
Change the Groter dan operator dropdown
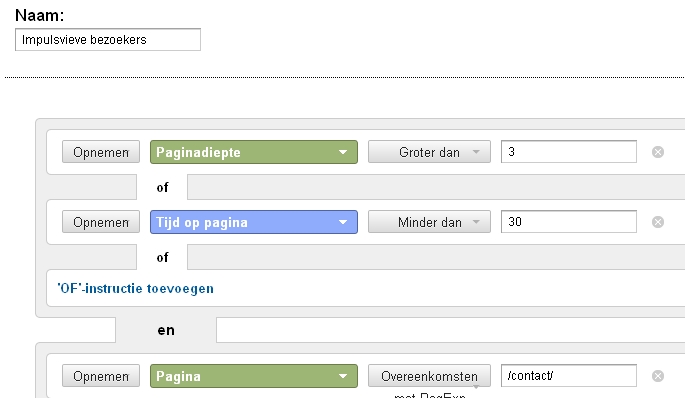(429, 152)
